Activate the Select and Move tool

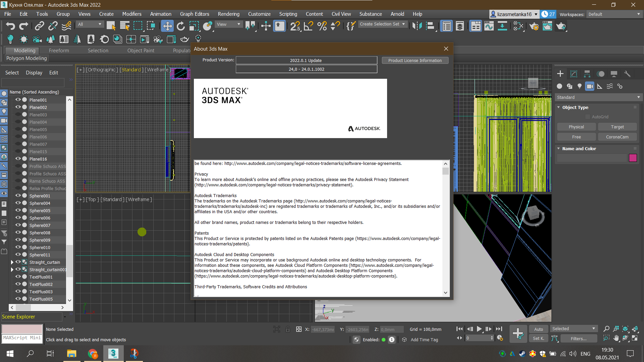[167, 26]
